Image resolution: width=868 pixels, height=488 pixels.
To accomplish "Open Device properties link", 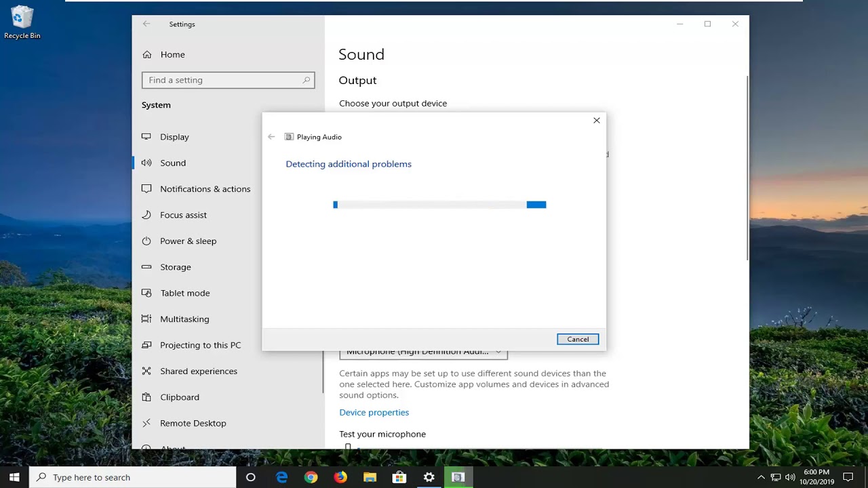I will [x=374, y=412].
